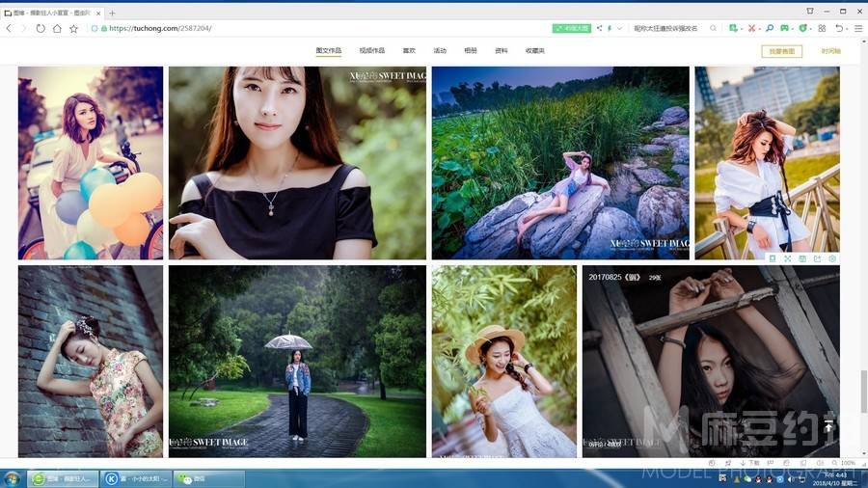Open a new tab with the plus button
This screenshot has height=488, width=868.
tap(112, 13)
